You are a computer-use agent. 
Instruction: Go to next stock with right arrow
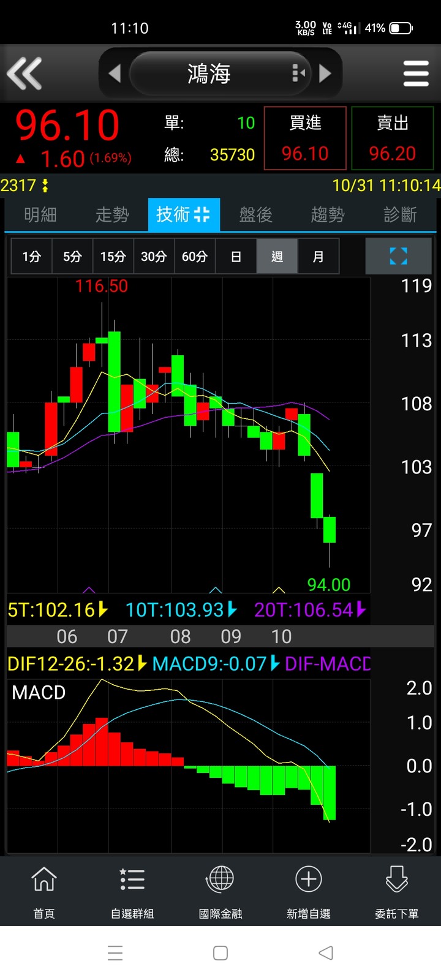(x=325, y=73)
